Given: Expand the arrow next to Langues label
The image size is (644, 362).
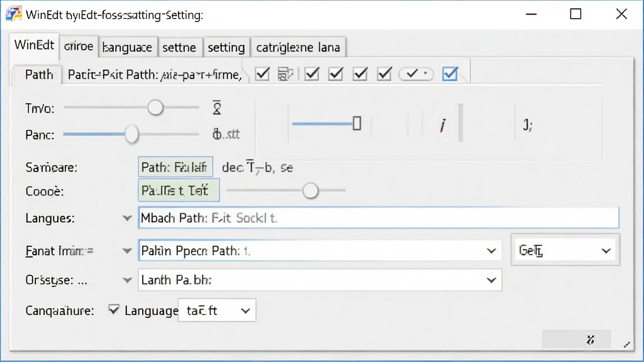Looking at the screenshot, I should pyautogui.click(x=127, y=218).
